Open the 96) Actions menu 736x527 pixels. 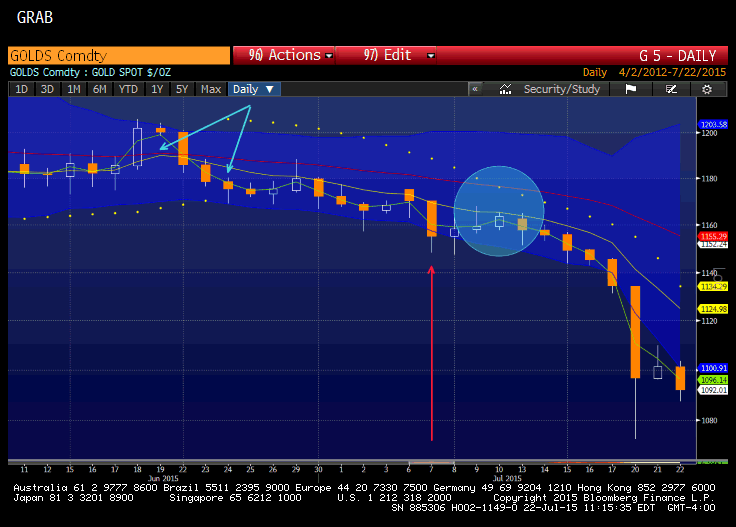point(284,55)
